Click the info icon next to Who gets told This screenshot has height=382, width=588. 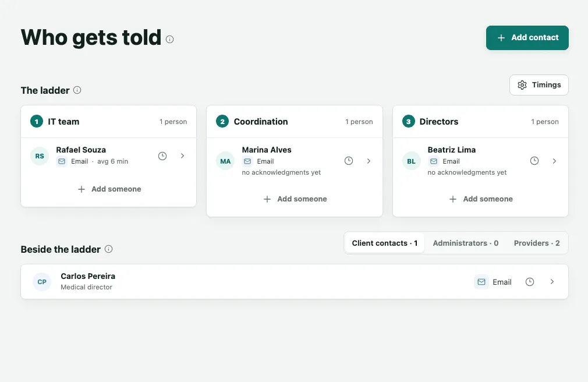click(x=169, y=39)
